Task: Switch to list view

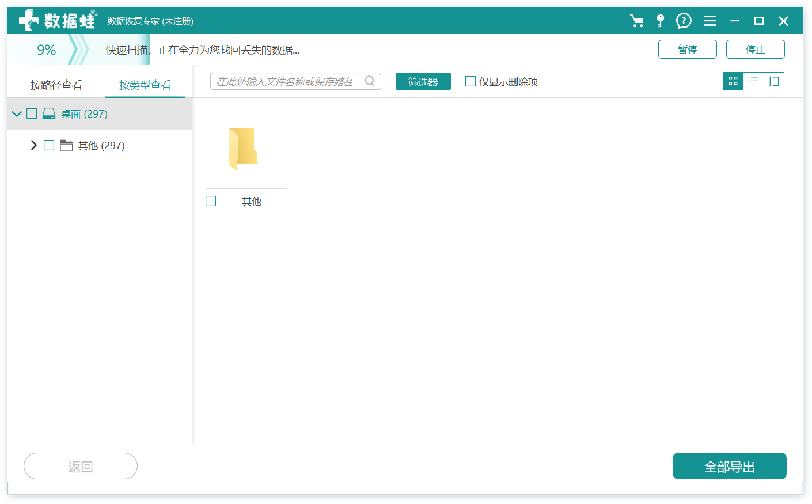Action: point(753,81)
